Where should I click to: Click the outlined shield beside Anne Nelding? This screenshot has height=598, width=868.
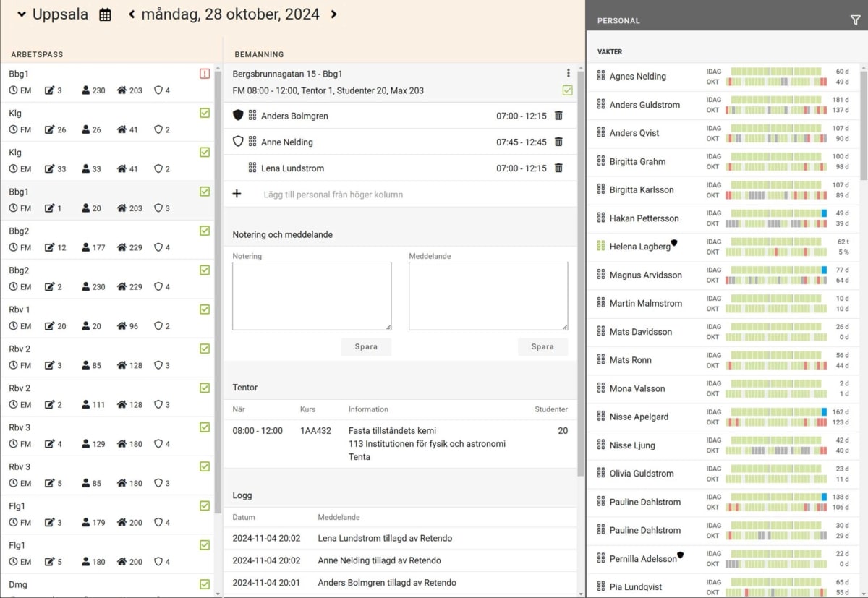[x=238, y=142]
